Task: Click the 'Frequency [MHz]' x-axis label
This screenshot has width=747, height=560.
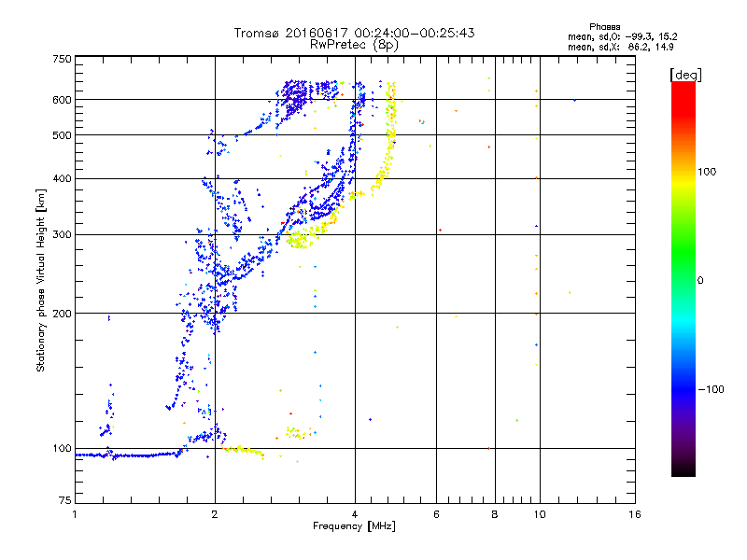Action: pos(354,526)
